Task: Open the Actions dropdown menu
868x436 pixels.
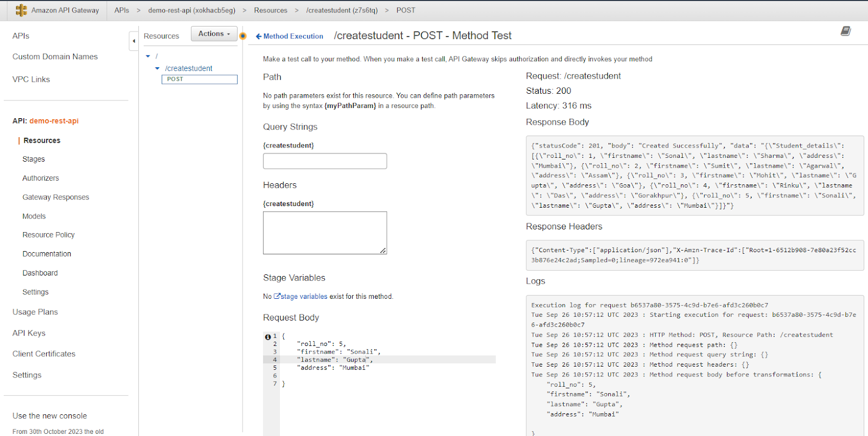Action: (x=214, y=34)
